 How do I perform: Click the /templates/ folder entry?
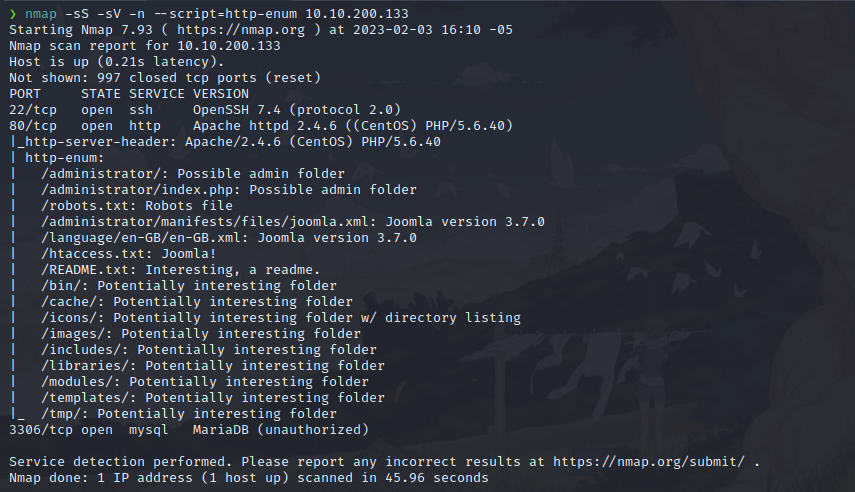coord(84,398)
